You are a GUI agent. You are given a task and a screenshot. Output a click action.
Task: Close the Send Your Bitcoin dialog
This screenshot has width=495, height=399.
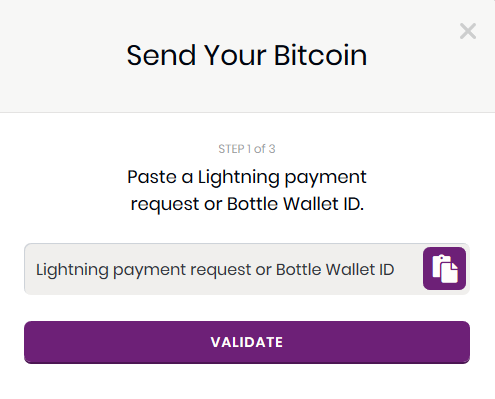point(468,31)
